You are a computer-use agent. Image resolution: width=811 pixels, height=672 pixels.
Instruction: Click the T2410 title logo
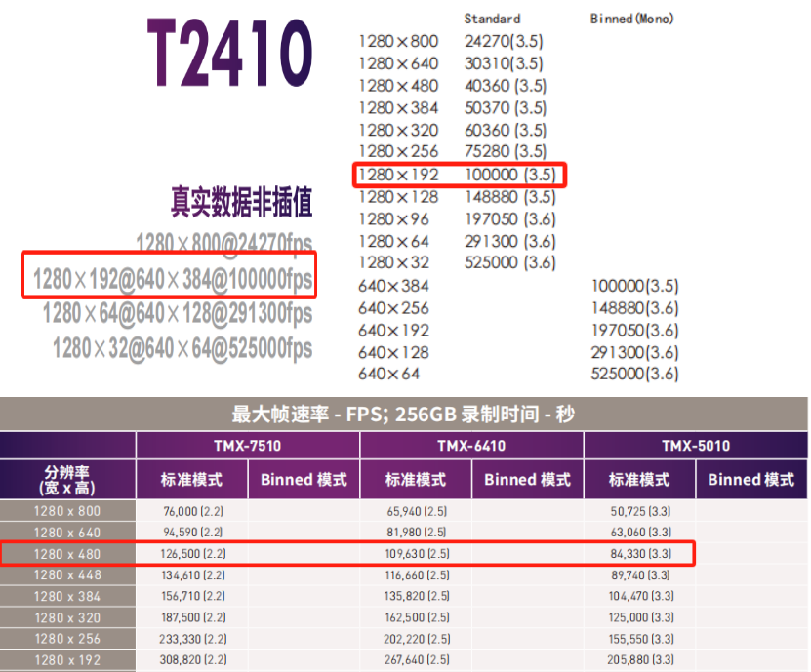tap(230, 53)
